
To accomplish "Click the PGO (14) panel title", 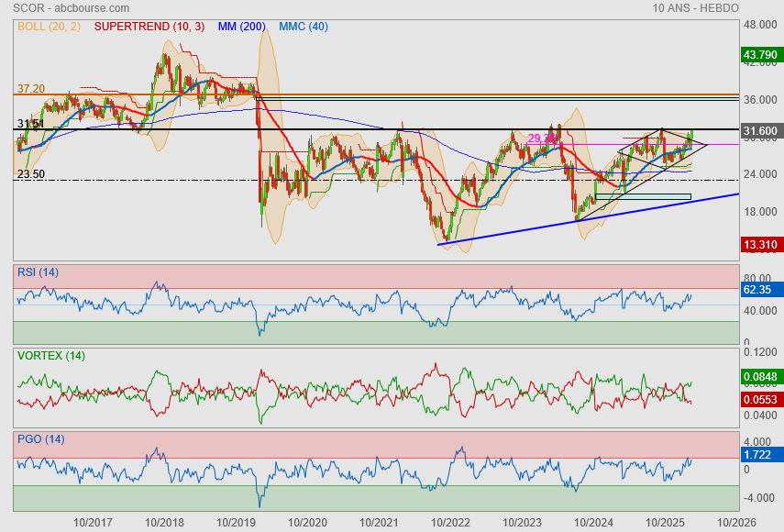I will pos(40,439).
